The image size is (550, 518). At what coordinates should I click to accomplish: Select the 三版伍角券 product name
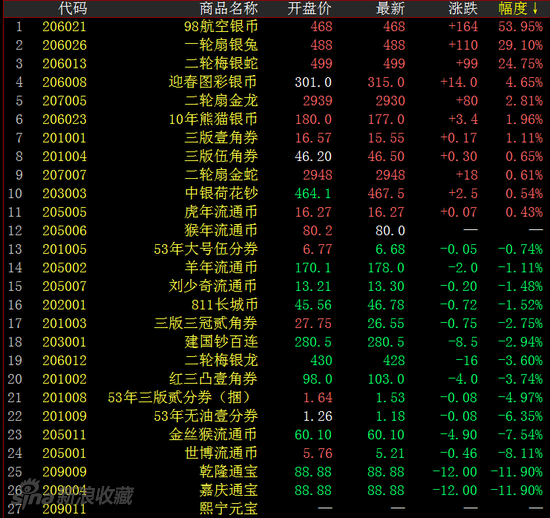[x=221, y=156]
